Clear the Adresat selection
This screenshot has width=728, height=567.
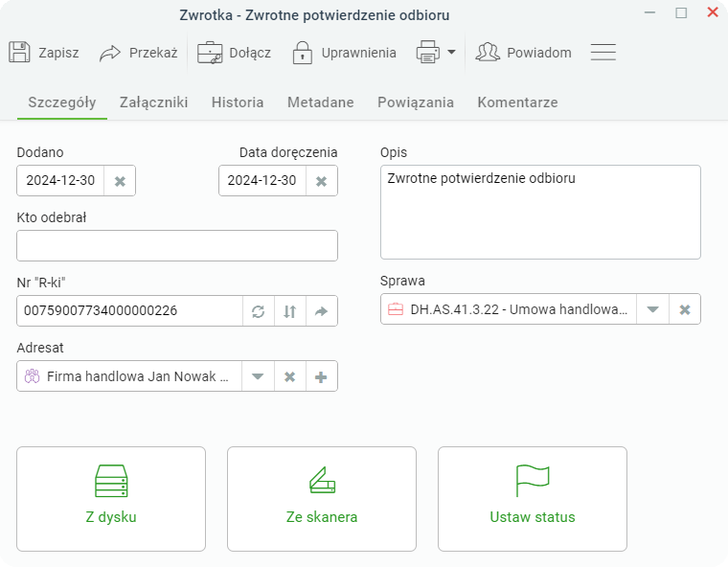289,376
